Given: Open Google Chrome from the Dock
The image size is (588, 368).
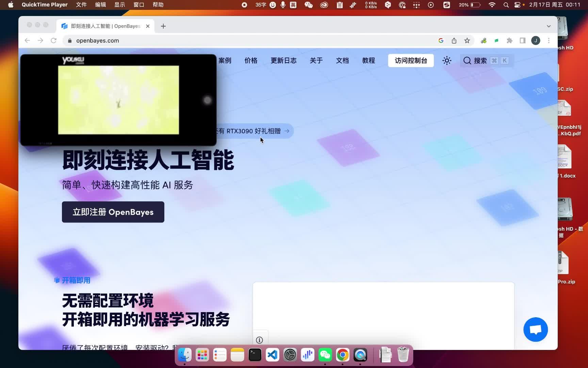Looking at the screenshot, I should (x=343, y=355).
